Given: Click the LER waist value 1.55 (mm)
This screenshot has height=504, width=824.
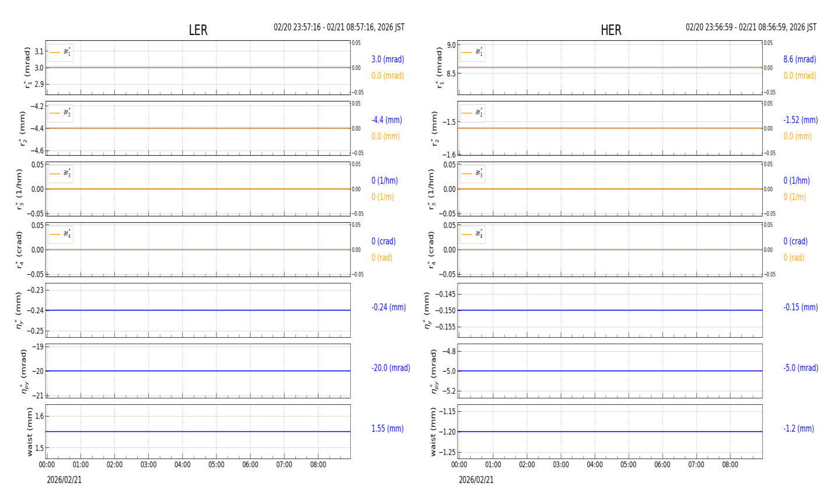Looking at the screenshot, I should 387,429.
